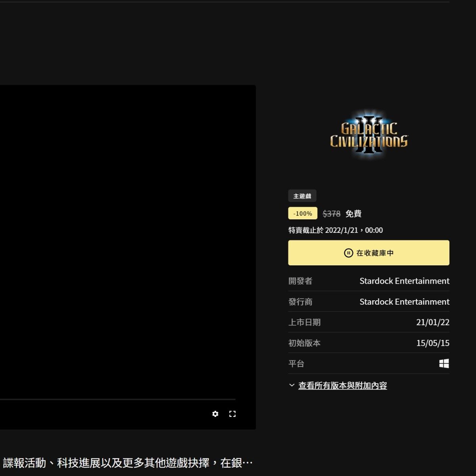Toggle the chevron beside 查看所有版本與附加內容

[292, 385]
